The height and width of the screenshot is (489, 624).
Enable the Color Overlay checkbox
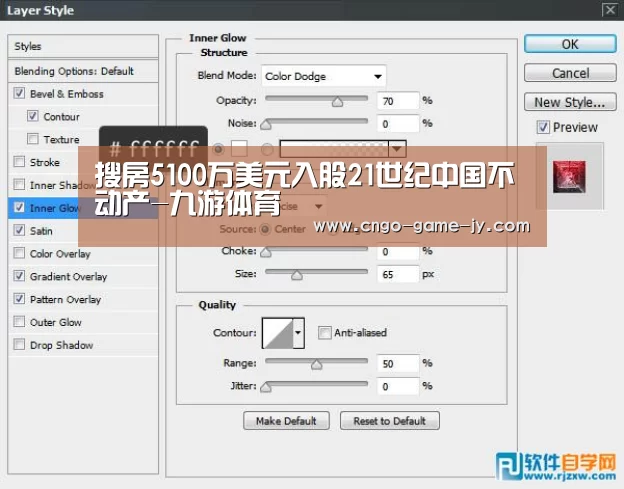coord(19,253)
